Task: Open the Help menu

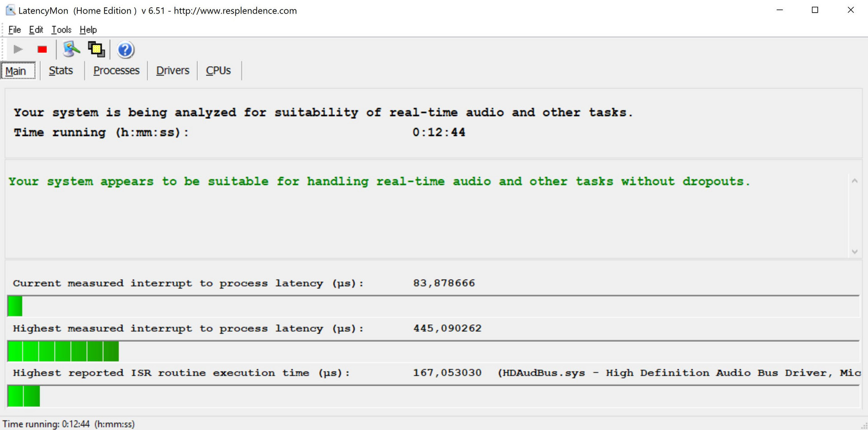Action: [x=88, y=30]
